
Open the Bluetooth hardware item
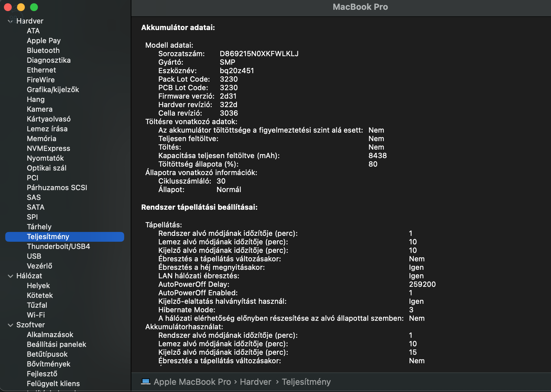[43, 50]
